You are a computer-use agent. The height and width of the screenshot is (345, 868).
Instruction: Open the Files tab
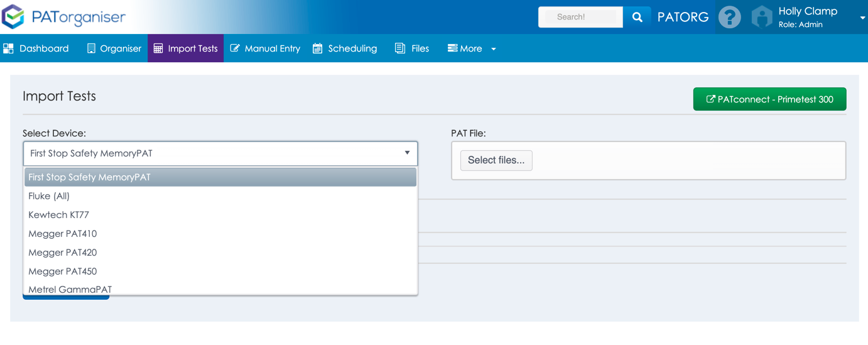[x=412, y=48]
